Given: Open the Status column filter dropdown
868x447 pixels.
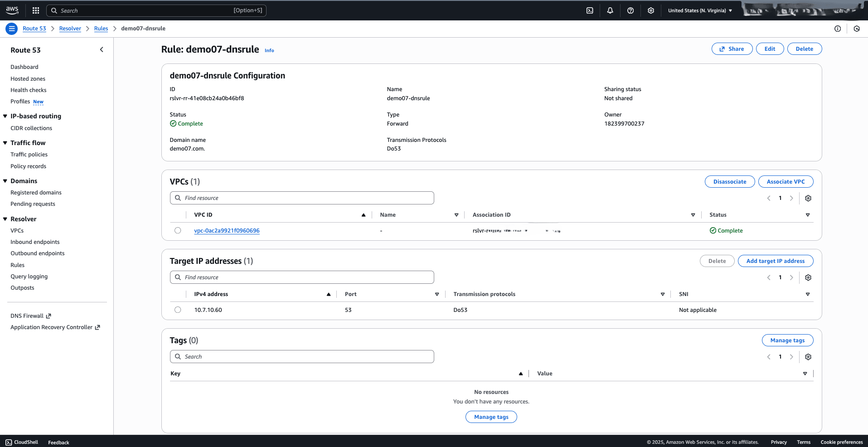Looking at the screenshot, I should point(808,215).
